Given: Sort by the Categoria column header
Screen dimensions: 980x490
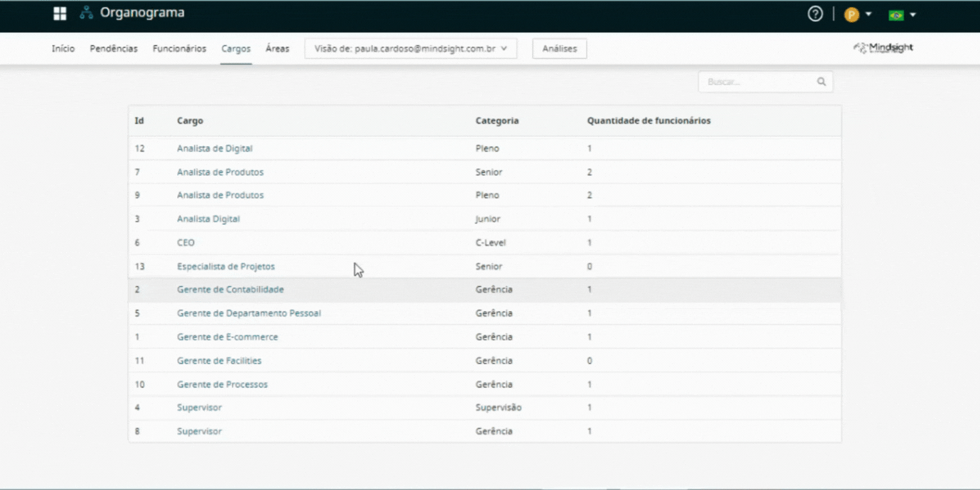Looking at the screenshot, I should pos(497,121).
